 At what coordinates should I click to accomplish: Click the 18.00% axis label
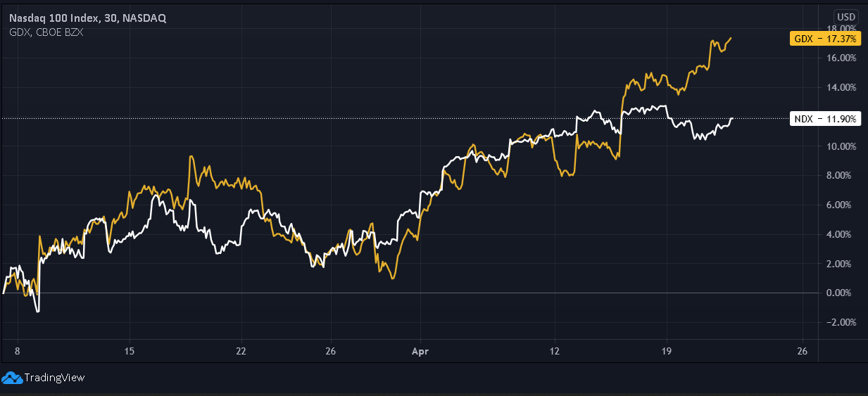tap(842, 28)
